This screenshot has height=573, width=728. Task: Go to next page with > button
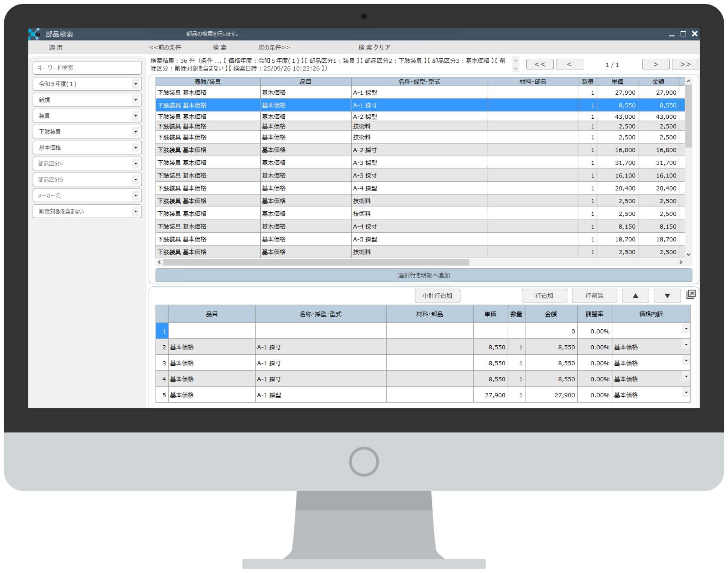656,64
